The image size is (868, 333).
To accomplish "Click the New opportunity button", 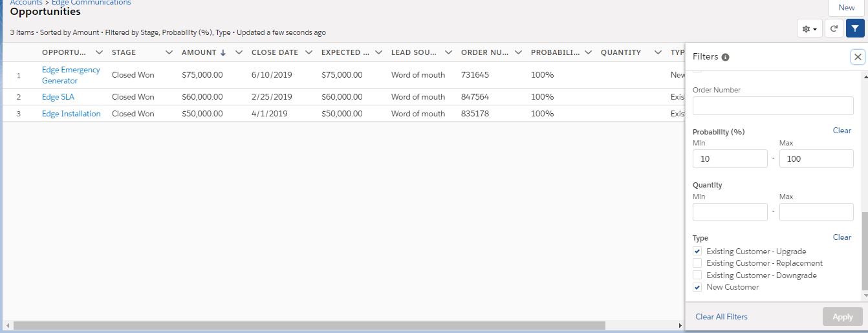I will (847, 7).
